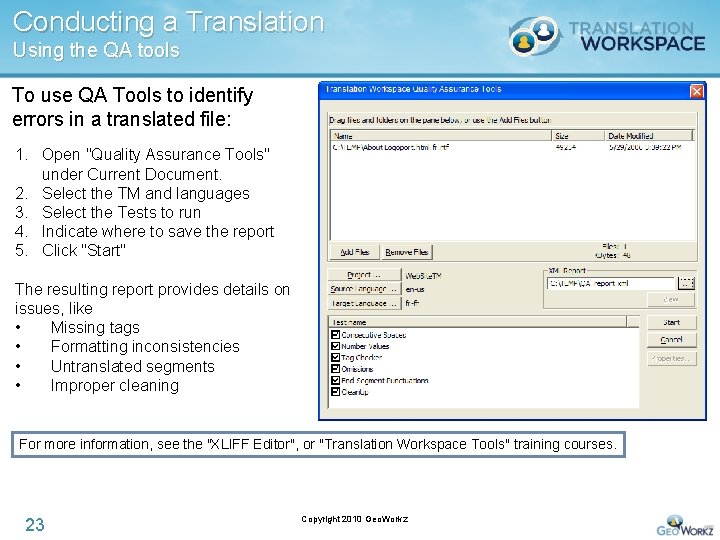Viewport: 720px width, 540px height.
Task: Click the 'Untranslated segments' bullet
Action: point(133,366)
